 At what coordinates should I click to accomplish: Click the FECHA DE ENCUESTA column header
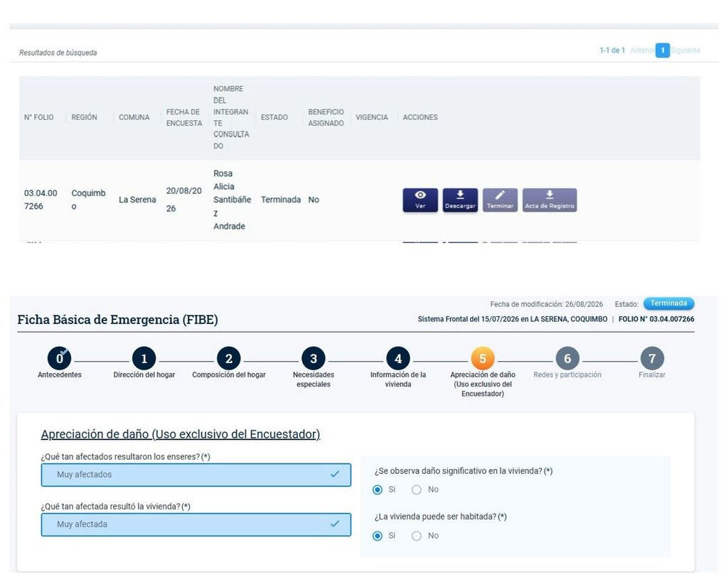coord(184,117)
